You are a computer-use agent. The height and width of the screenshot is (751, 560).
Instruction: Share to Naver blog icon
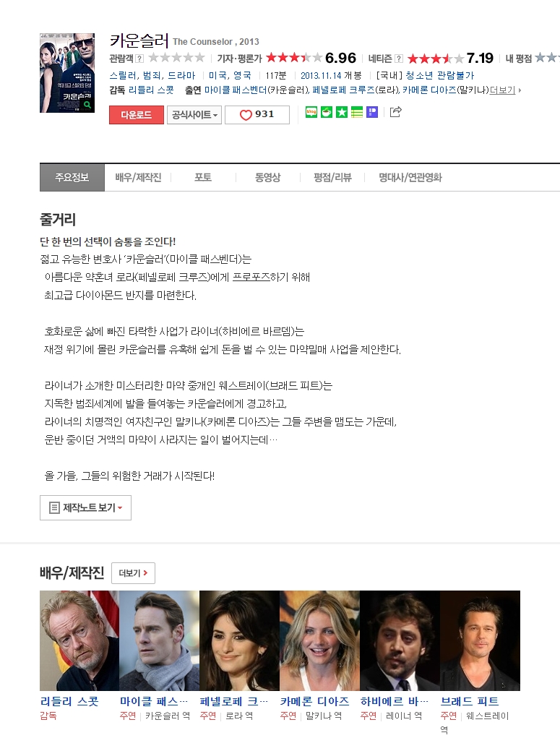[x=311, y=112]
